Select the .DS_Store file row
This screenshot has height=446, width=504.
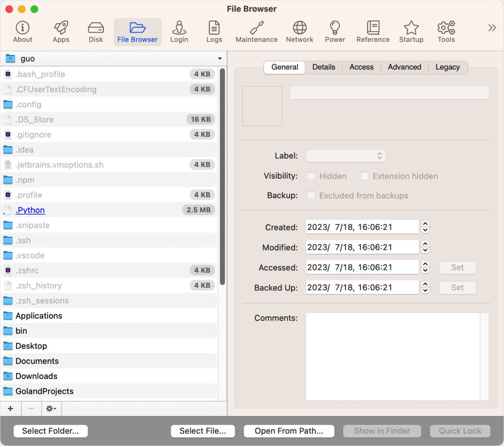[x=109, y=120]
